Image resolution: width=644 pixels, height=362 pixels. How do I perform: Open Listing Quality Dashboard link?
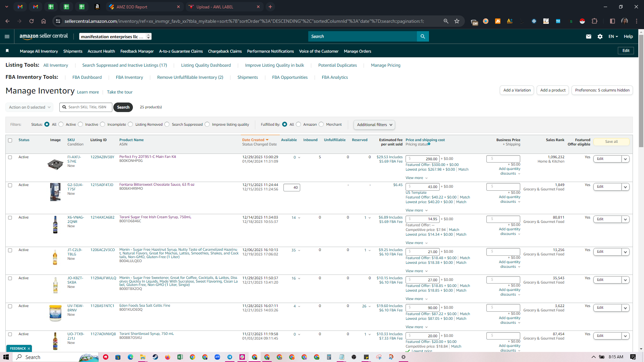(206, 65)
